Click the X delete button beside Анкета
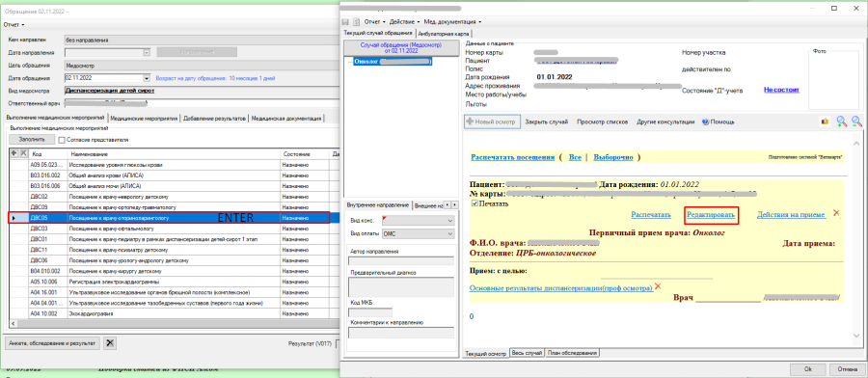 110,343
